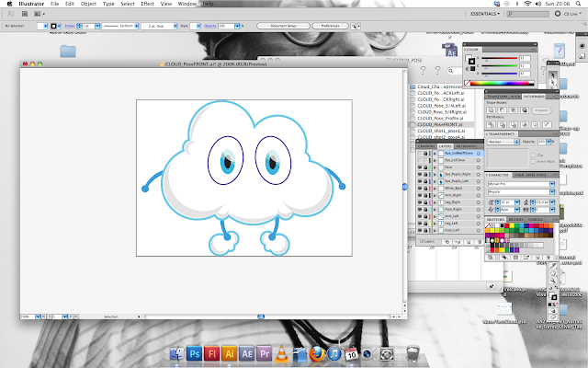The image size is (588, 368).
Task: Click the Delete Swatch trash icon
Action: point(548,258)
